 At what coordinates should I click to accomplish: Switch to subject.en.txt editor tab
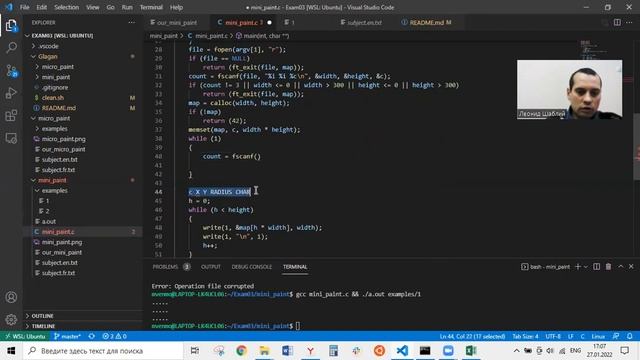(363, 22)
